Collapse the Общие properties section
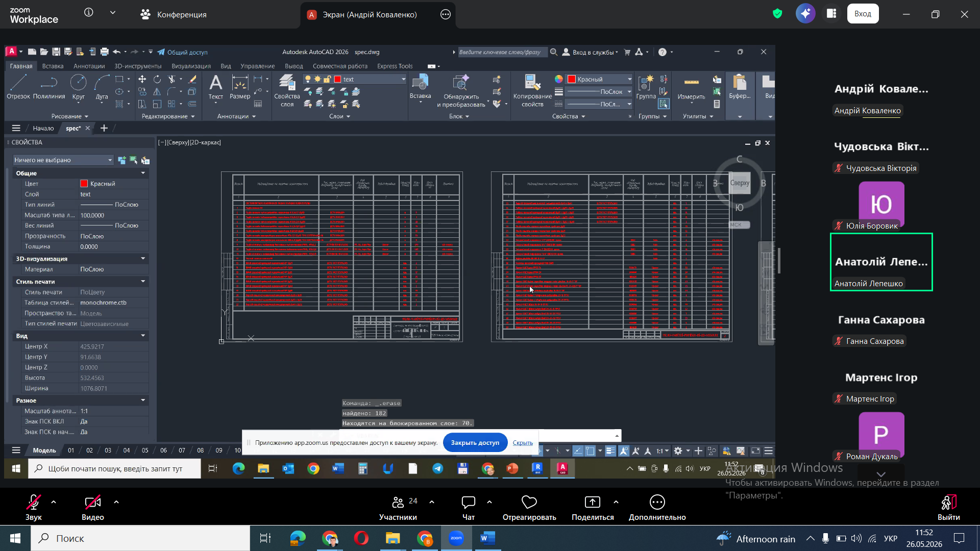The image size is (980, 551). [143, 173]
